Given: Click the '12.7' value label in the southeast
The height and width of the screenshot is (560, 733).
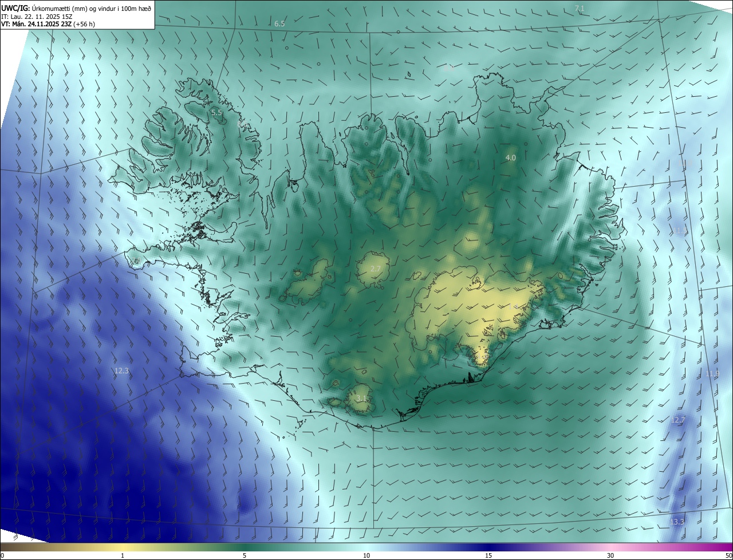Looking at the screenshot, I should pos(677,420).
